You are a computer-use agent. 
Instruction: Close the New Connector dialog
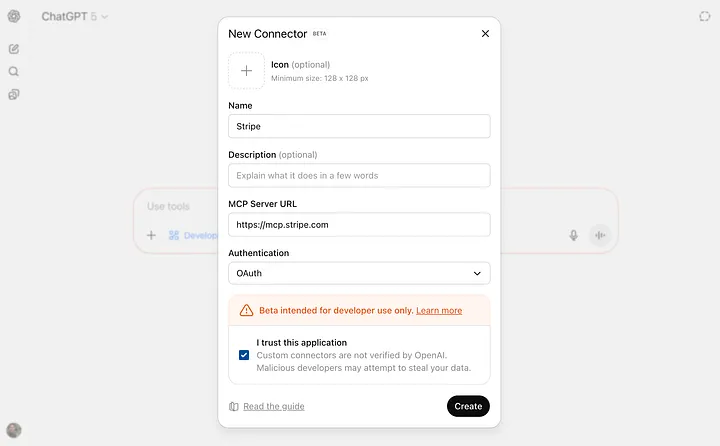click(x=485, y=33)
